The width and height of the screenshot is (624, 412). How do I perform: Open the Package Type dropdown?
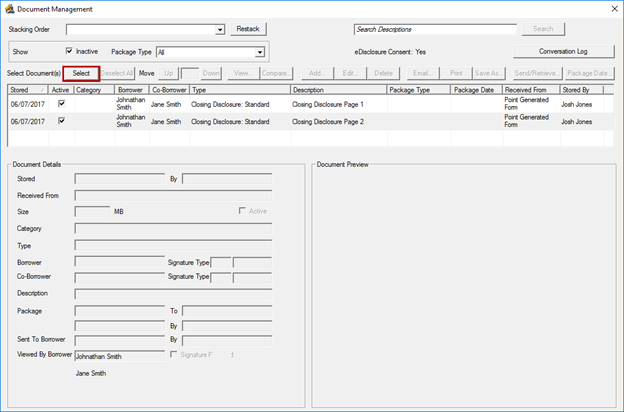[x=260, y=52]
